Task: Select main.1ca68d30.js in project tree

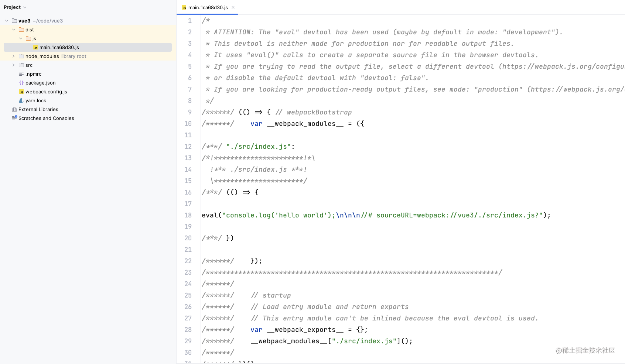Action: (88, 47)
